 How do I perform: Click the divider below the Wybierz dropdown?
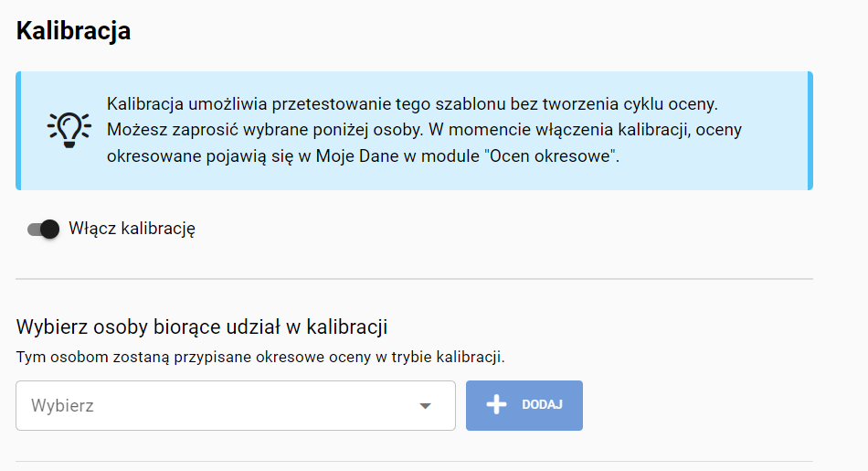(x=414, y=461)
